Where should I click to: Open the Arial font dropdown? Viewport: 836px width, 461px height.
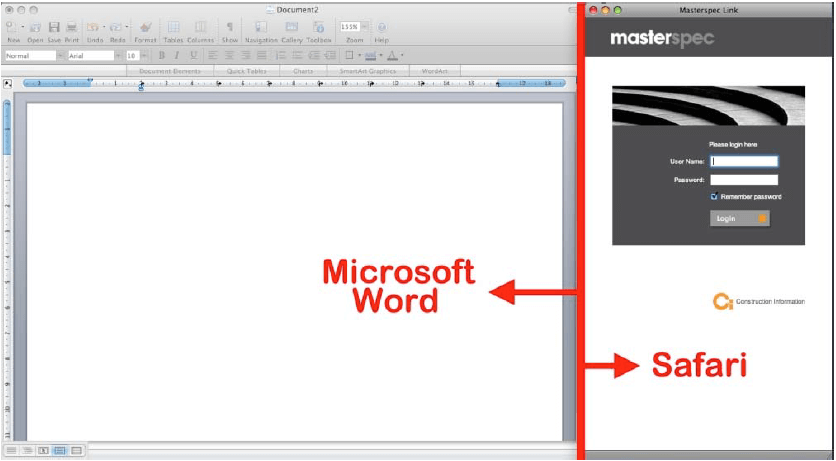point(94,56)
